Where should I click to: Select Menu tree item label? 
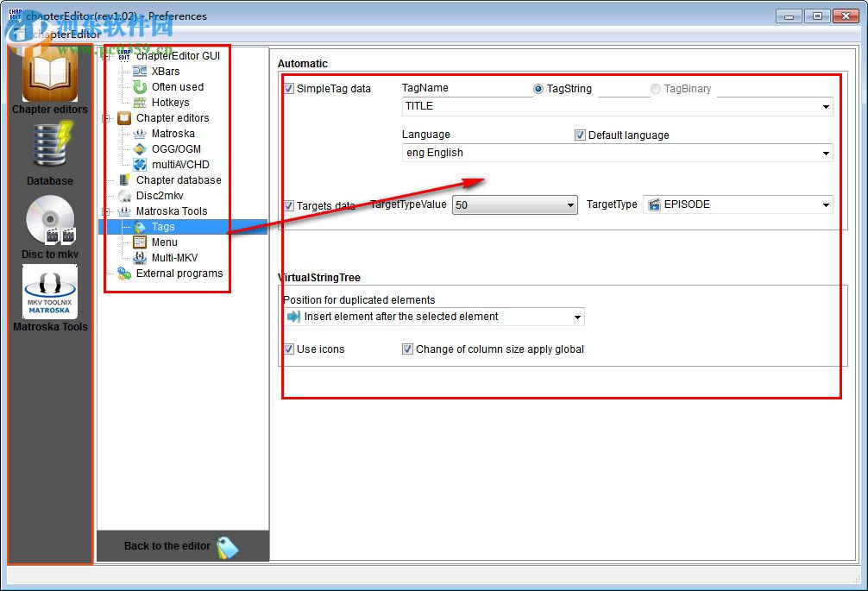[165, 242]
